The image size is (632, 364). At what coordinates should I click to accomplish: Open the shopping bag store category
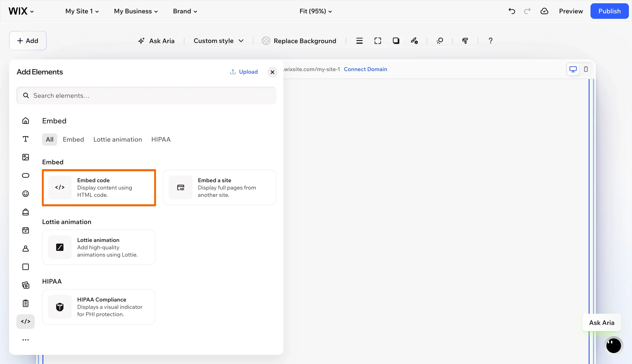click(x=25, y=212)
